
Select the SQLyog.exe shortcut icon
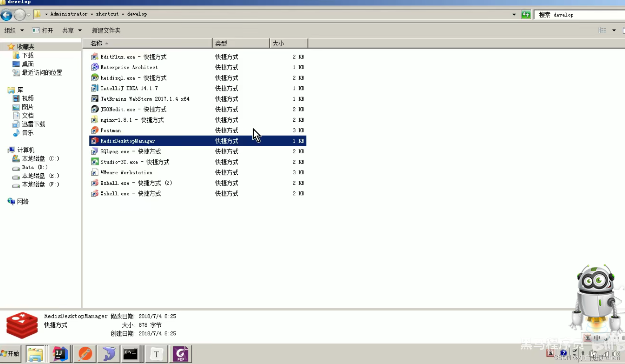click(95, 152)
